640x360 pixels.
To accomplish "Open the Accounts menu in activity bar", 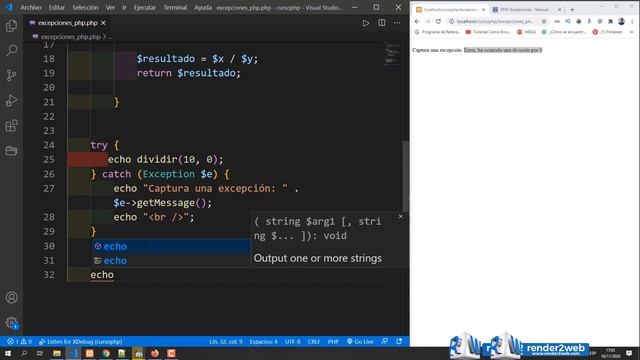I will pos(11,298).
